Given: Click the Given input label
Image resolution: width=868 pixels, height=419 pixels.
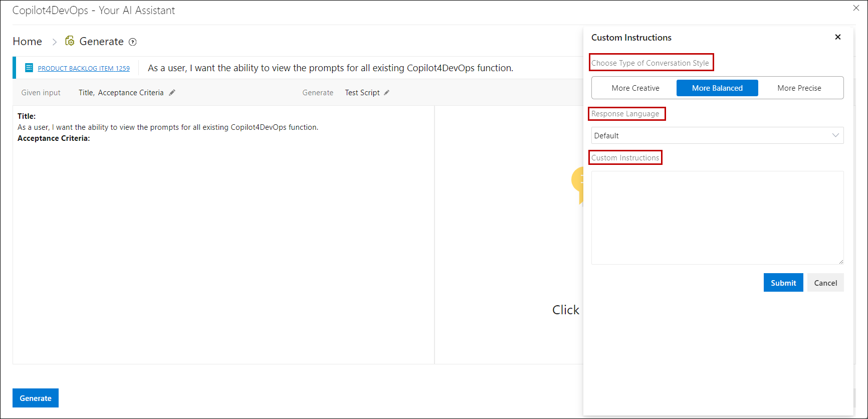Looking at the screenshot, I should pyautogui.click(x=41, y=93).
